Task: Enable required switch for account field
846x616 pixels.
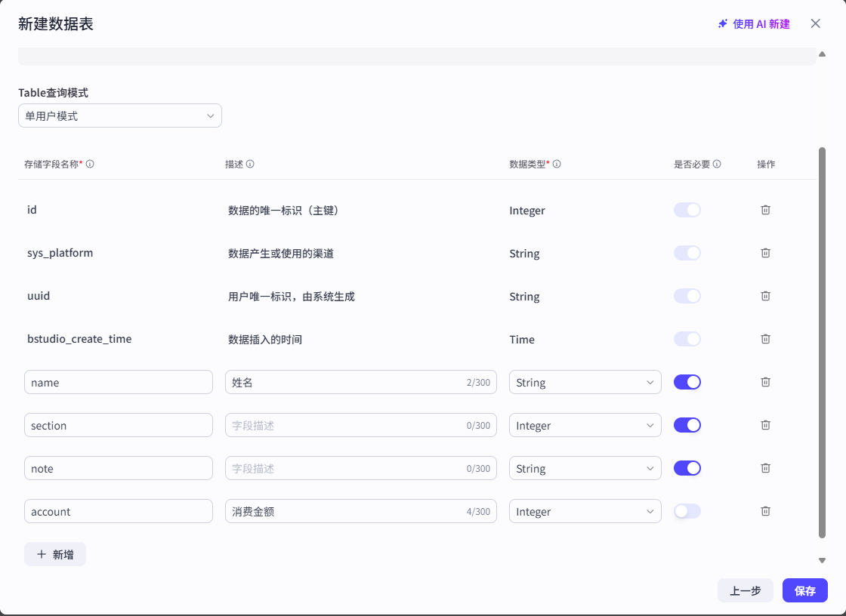Action: (x=687, y=511)
